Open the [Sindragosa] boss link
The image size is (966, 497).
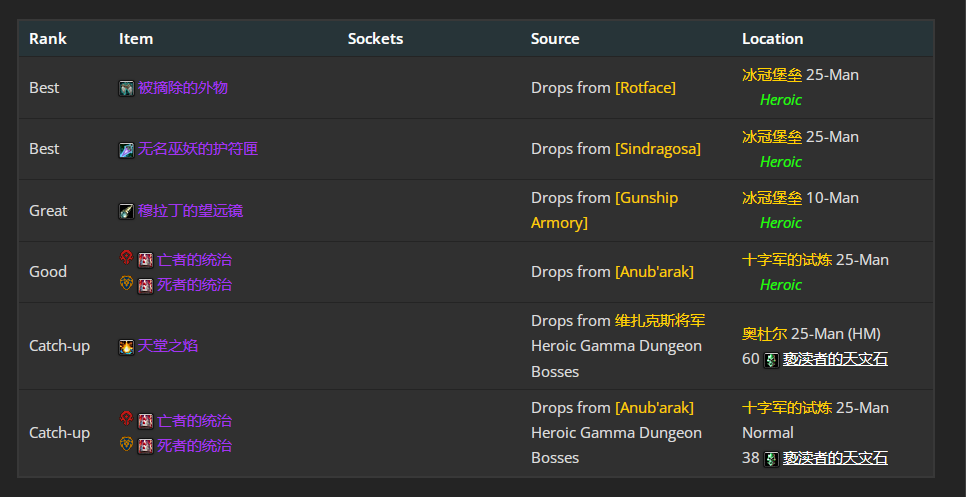657,149
